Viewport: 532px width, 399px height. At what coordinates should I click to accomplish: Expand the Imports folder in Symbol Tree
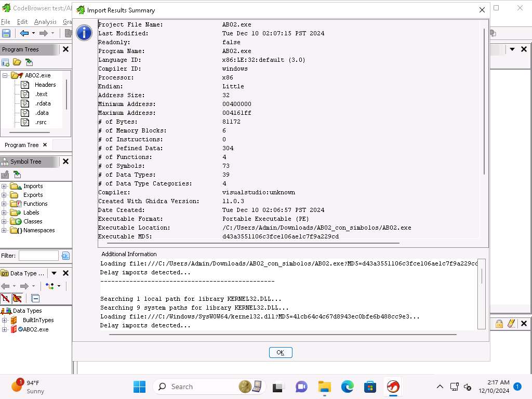tap(4, 187)
